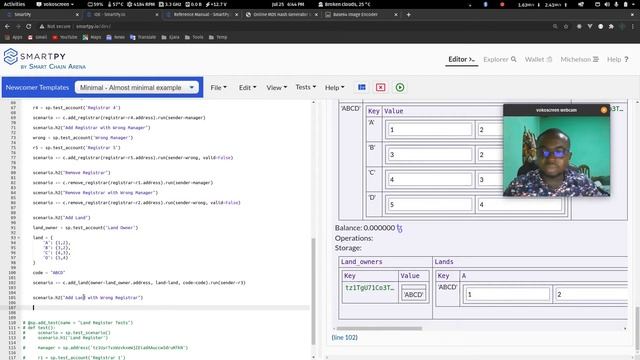Open the Apps bookmark shortcut
The image size is (640, 360).
14,37
